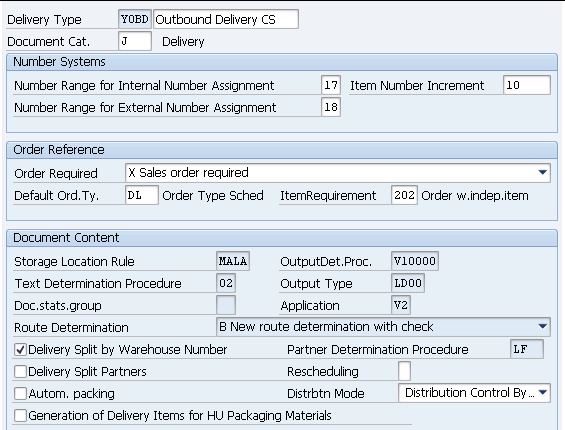Expand the Route Determination dropdown
Viewport: 565px width, 430px height.
[543, 327]
